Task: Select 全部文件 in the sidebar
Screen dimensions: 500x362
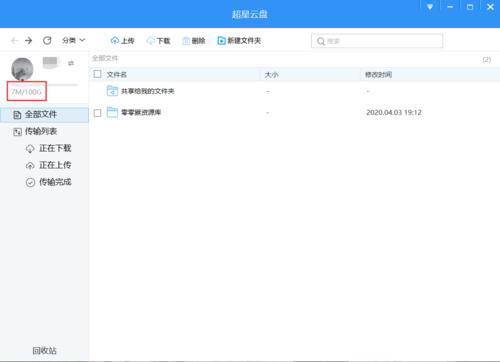Action: [x=44, y=115]
